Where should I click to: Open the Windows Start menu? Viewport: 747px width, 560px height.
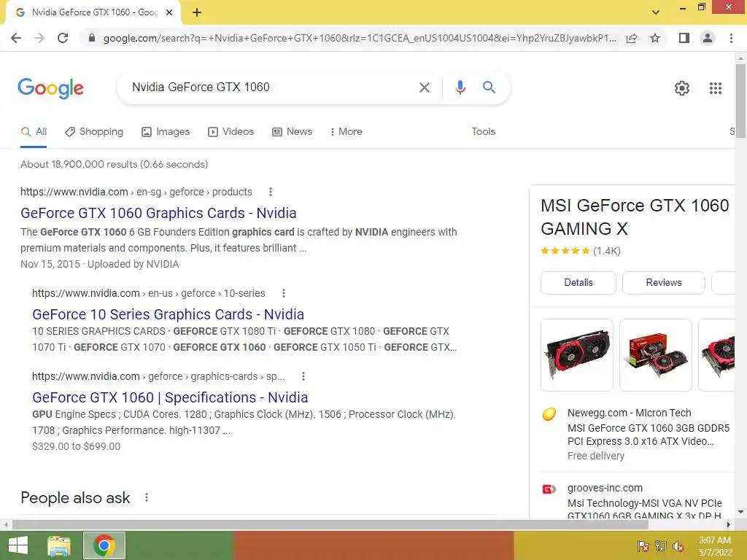18,545
